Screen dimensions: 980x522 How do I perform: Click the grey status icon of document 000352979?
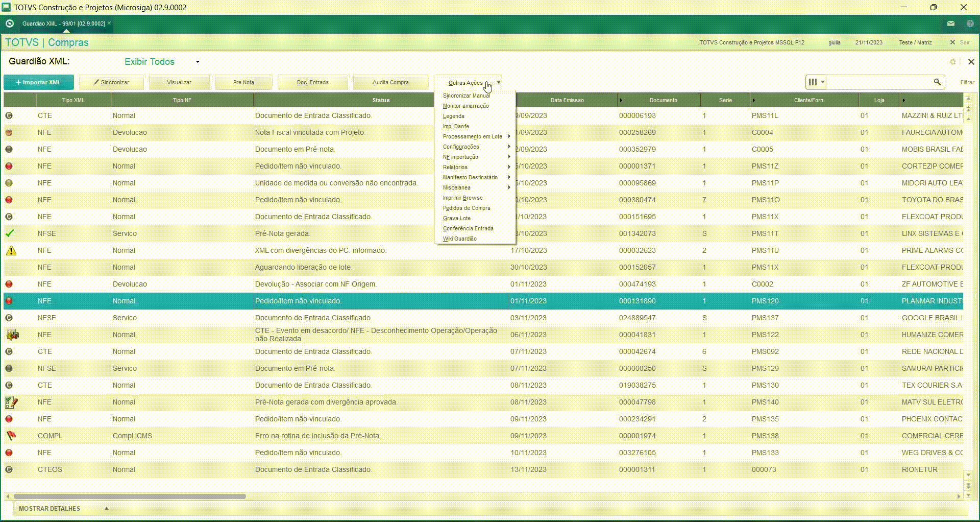point(9,149)
